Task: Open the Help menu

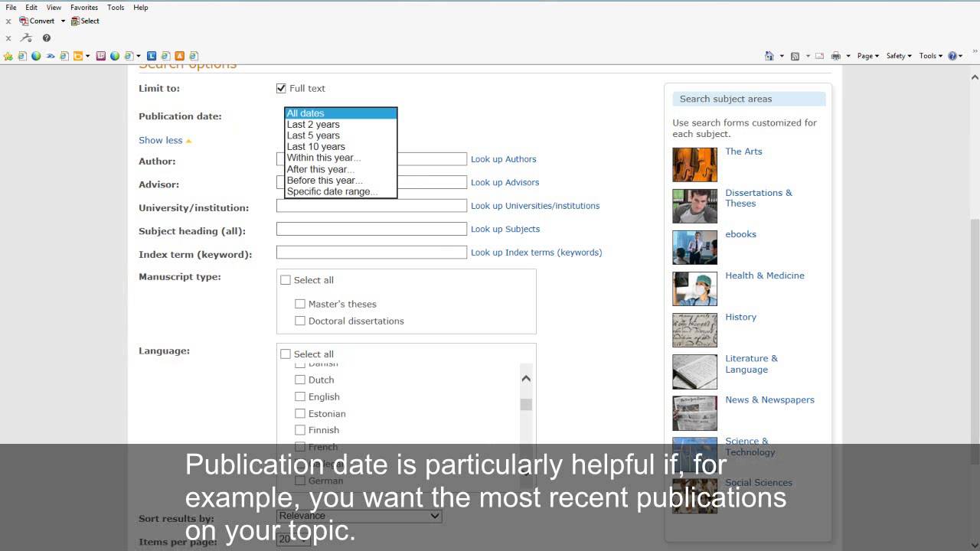Action: 141,8
